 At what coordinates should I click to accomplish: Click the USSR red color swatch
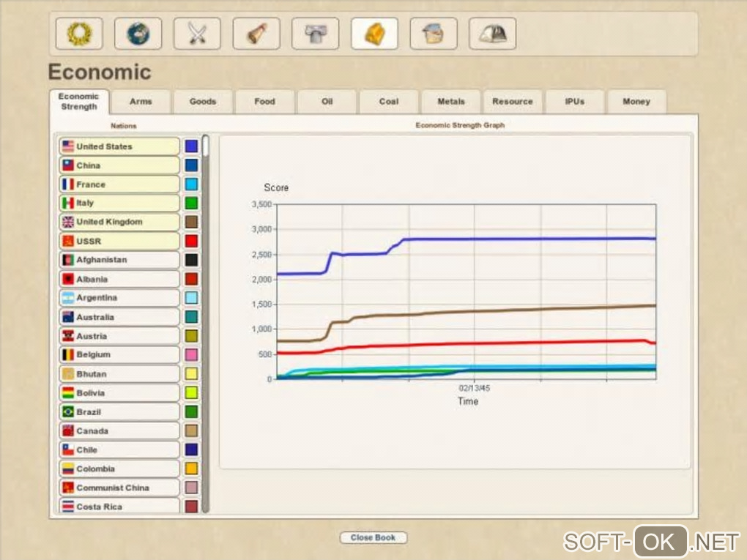(192, 241)
